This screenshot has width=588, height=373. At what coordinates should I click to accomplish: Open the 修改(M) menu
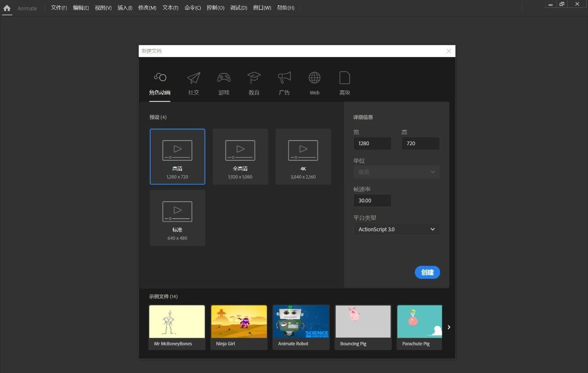click(x=147, y=8)
